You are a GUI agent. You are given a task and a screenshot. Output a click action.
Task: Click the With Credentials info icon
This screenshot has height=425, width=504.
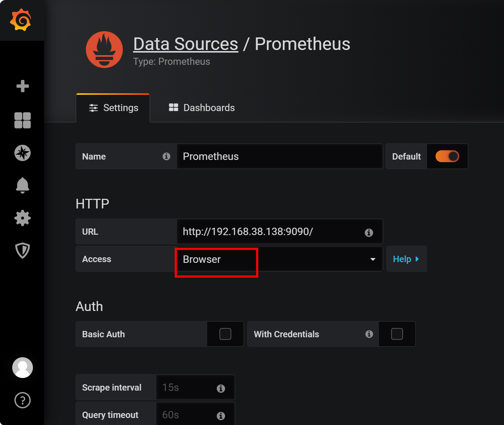click(x=369, y=334)
